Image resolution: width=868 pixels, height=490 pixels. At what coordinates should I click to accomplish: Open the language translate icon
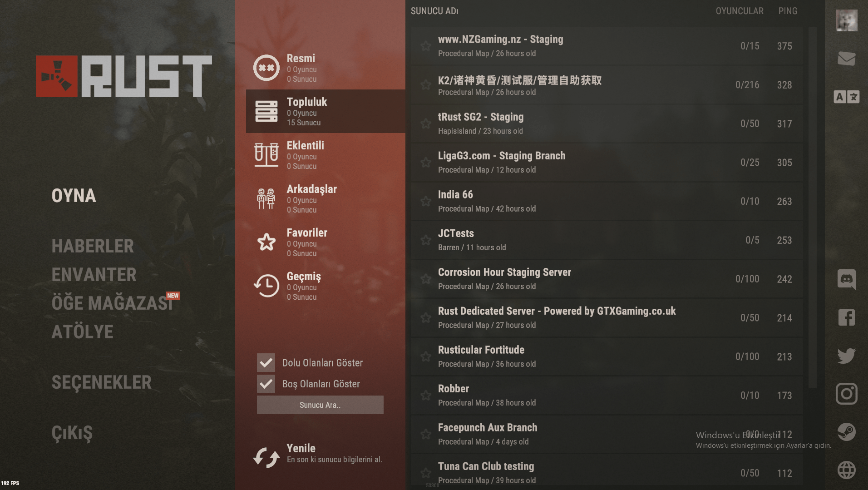847,97
